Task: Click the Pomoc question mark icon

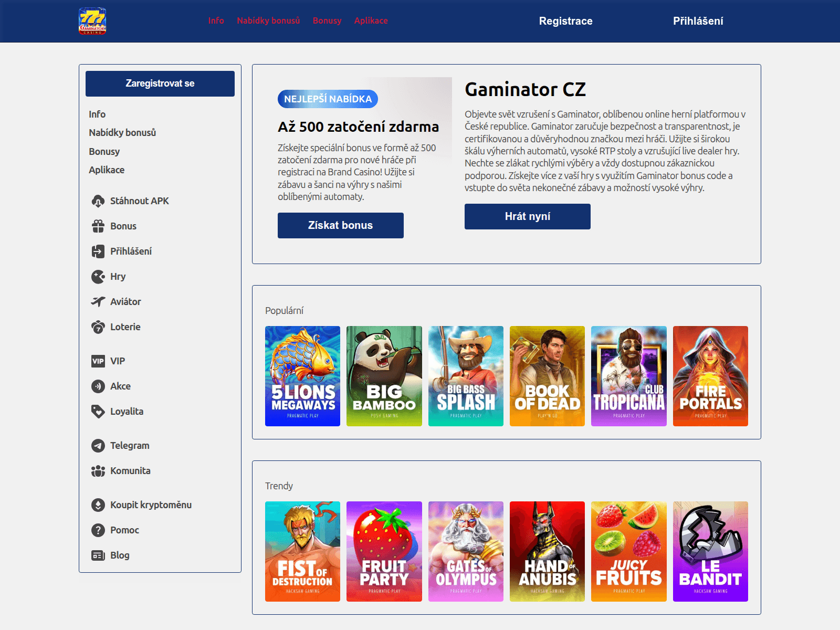Action: (98, 530)
